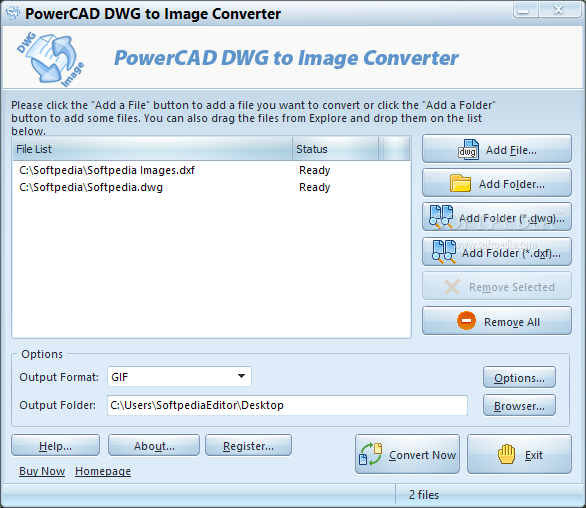
Task: Click Ready status of Softpedia Images.dxf
Action: [x=315, y=170]
